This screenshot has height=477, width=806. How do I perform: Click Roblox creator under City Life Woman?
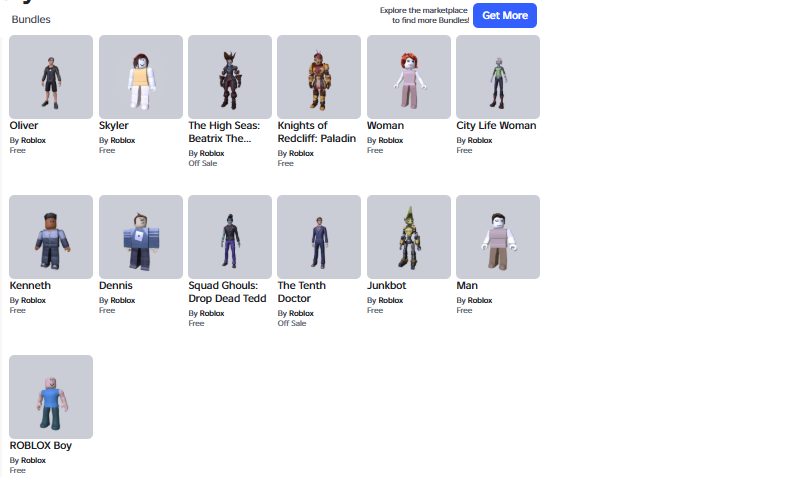pos(480,140)
